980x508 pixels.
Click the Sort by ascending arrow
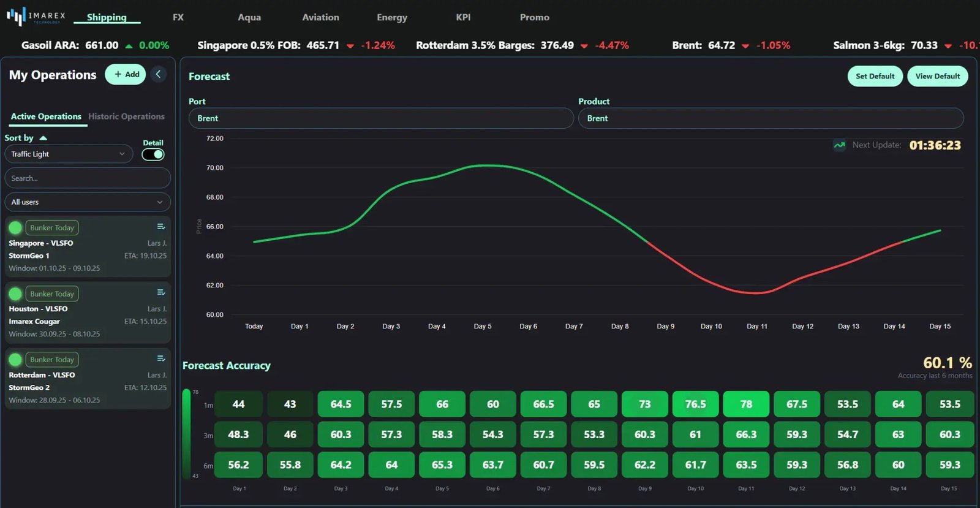[x=43, y=138]
